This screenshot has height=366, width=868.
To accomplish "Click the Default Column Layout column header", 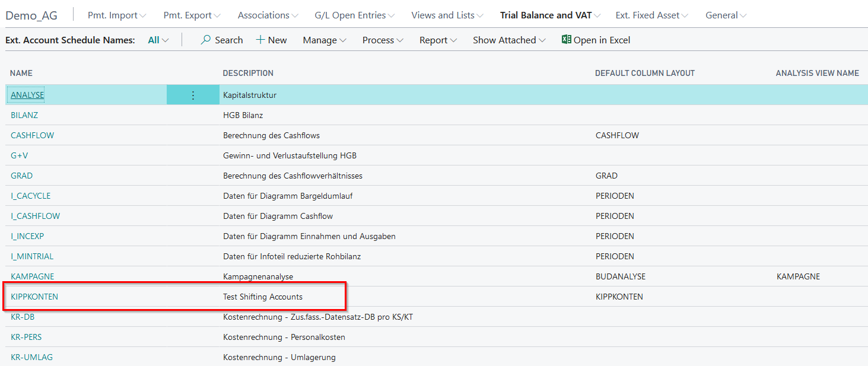I will coord(644,73).
